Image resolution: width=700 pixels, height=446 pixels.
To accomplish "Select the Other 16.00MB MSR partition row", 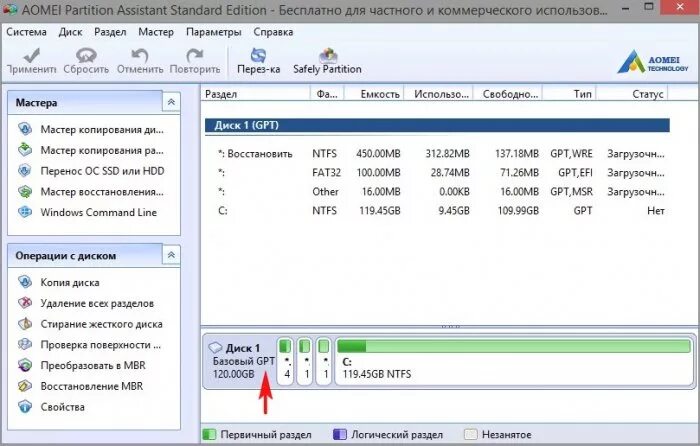I will (x=437, y=192).
